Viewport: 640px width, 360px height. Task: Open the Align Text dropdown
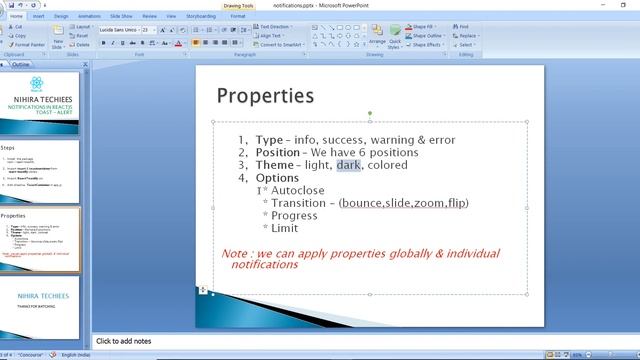pos(269,36)
